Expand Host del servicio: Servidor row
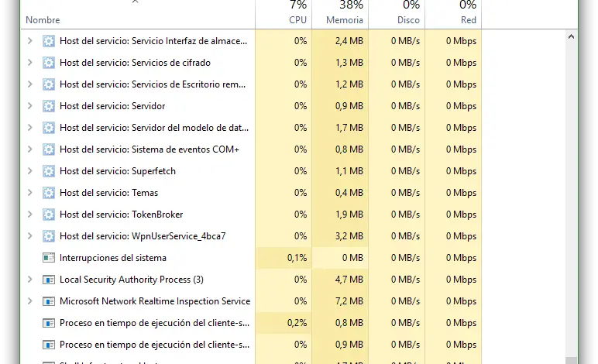Screen dimensions: 598x364 click(29, 106)
